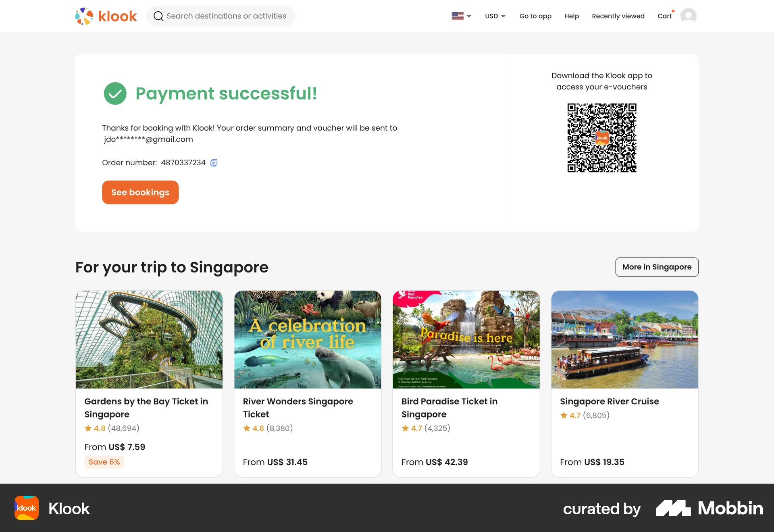Click the Help link in header

tap(571, 16)
